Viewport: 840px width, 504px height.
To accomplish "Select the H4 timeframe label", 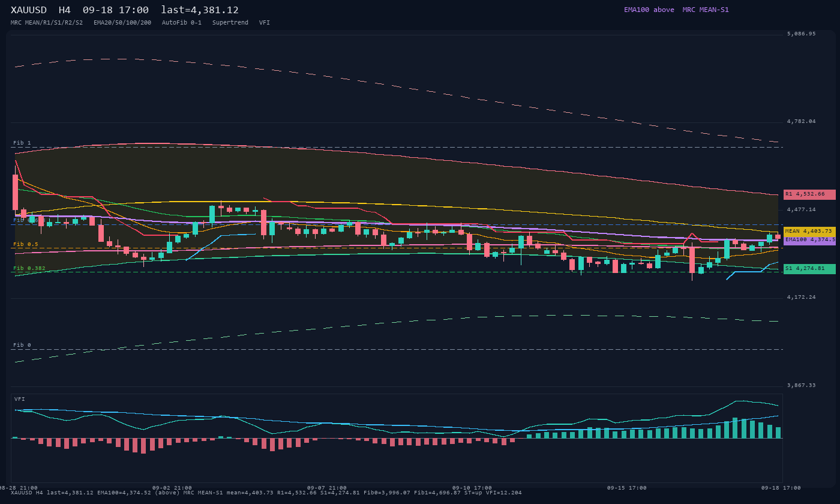I will (65, 10).
